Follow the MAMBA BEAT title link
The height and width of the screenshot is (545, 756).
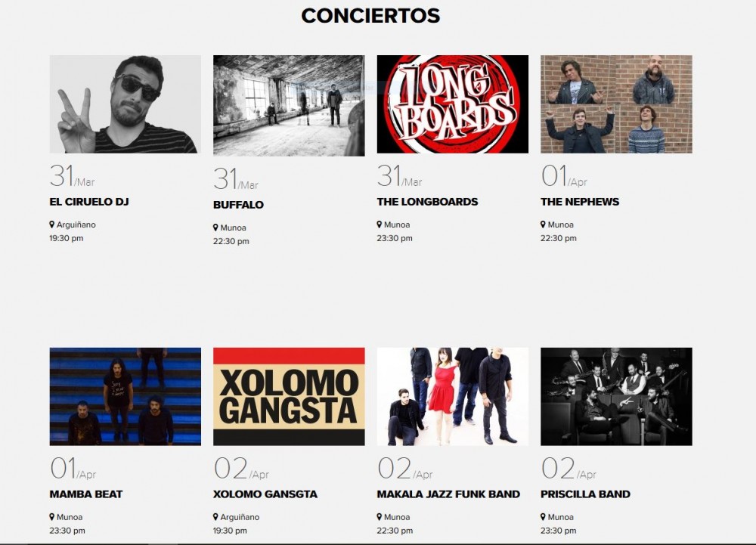click(x=86, y=494)
